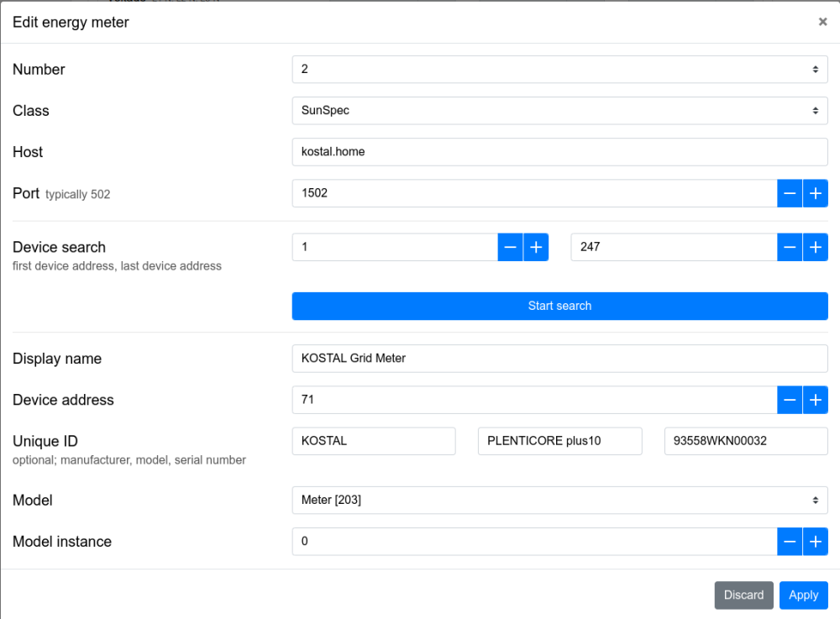Discard the energy meter edits
840x619 pixels.
click(743, 595)
